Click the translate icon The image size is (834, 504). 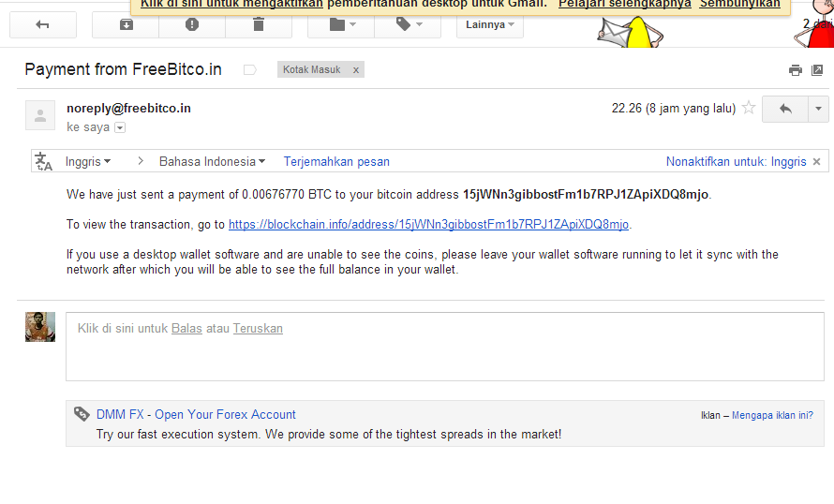point(44,162)
